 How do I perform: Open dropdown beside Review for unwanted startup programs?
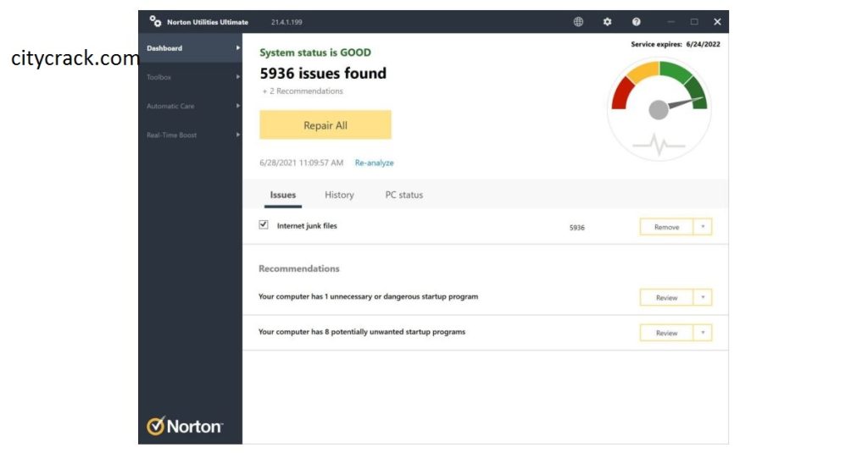[x=703, y=333]
